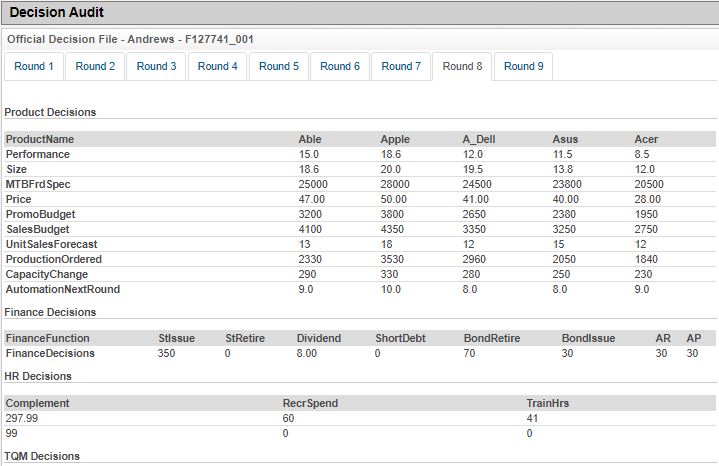The height and width of the screenshot is (466, 719).
Task: Click the A_Dell column header
Action: click(x=478, y=139)
